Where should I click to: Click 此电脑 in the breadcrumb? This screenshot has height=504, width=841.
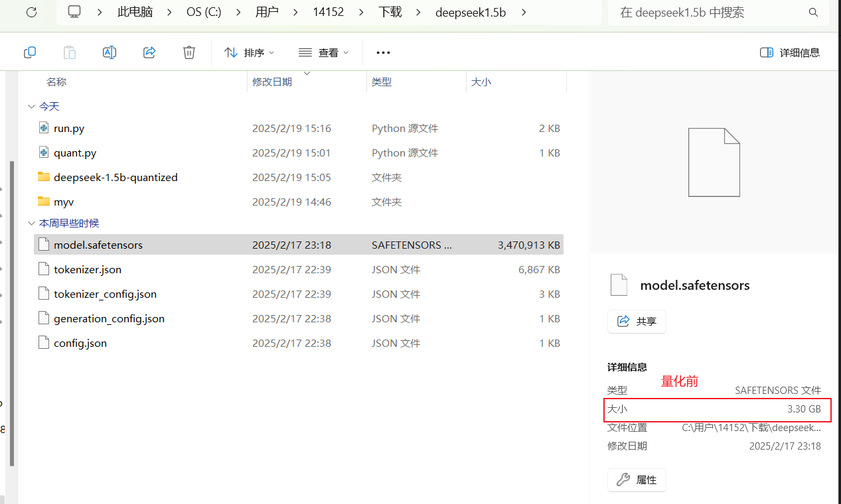tap(135, 12)
